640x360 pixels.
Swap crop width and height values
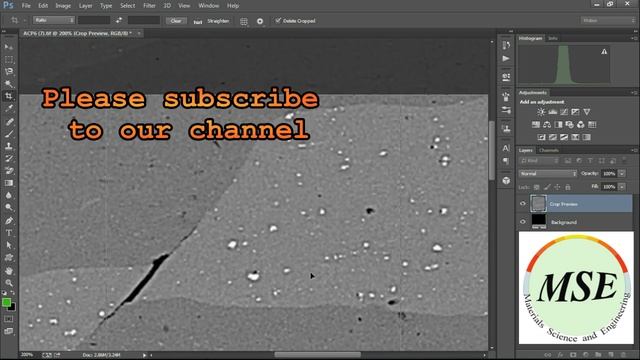pos(119,20)
